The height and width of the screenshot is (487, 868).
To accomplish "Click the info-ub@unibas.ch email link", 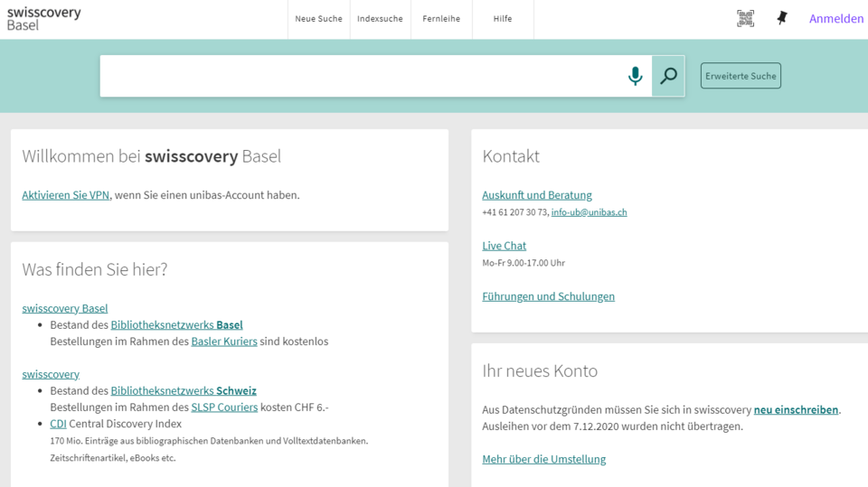I will coord(589,212).
